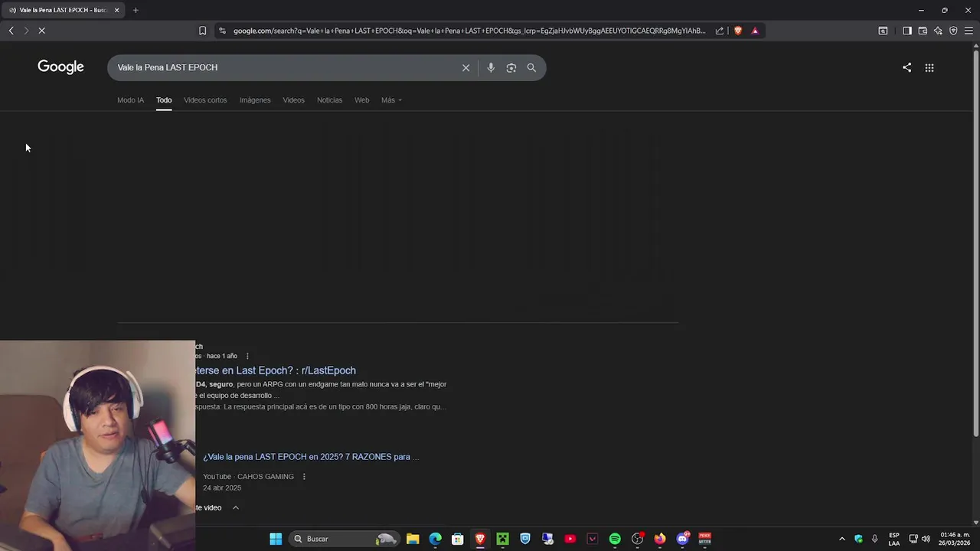Start voice search with microphone
The width and height of the screenshot is (980, 551).
(491, 67)
